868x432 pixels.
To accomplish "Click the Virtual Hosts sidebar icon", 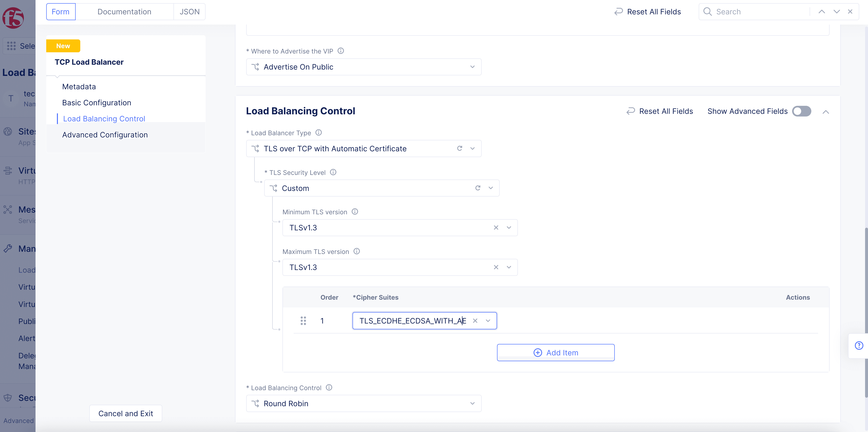I will [8, 171].
